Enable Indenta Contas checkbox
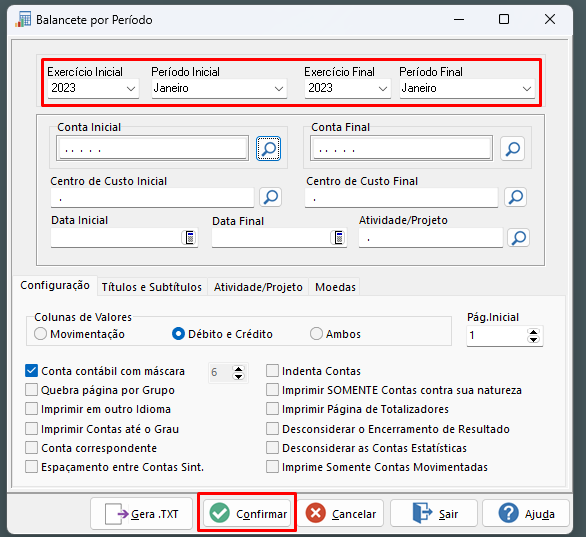The image size is (586, 537). [272, 371]
